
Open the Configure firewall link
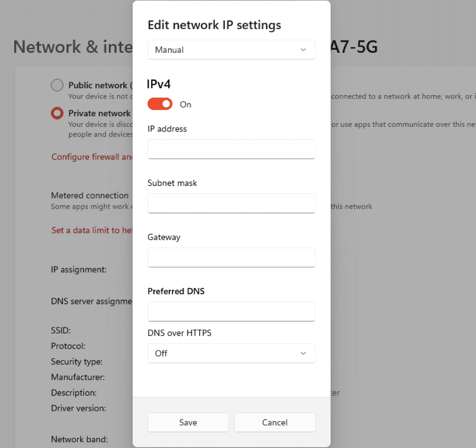click(92, 157)
